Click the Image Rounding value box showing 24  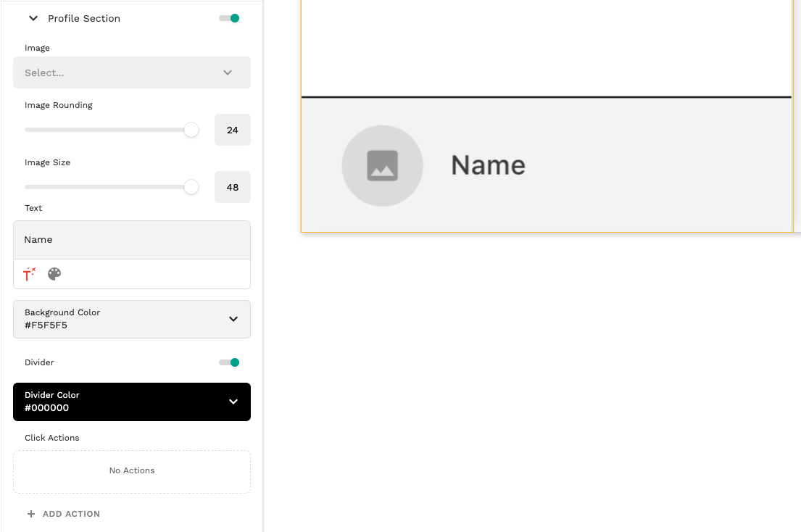[x=232, y=130]
